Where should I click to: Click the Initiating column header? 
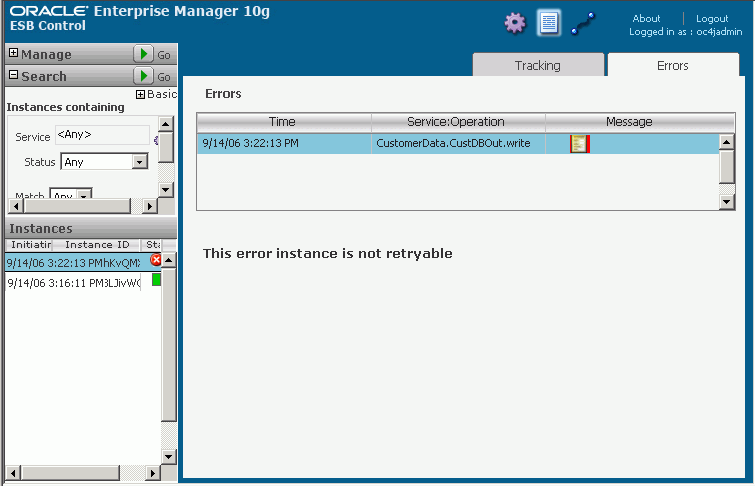click(29, 245)
